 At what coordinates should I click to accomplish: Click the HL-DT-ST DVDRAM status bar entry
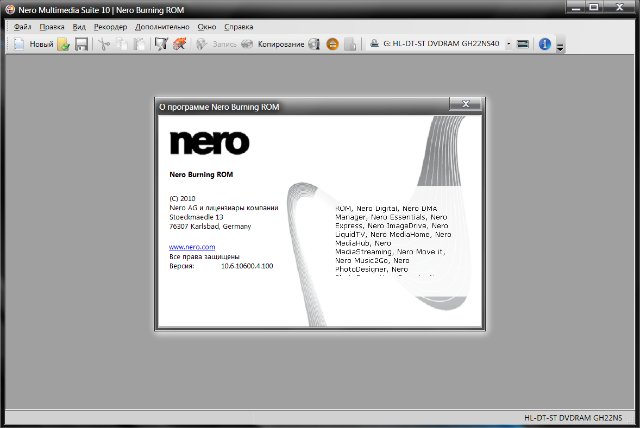573,418
